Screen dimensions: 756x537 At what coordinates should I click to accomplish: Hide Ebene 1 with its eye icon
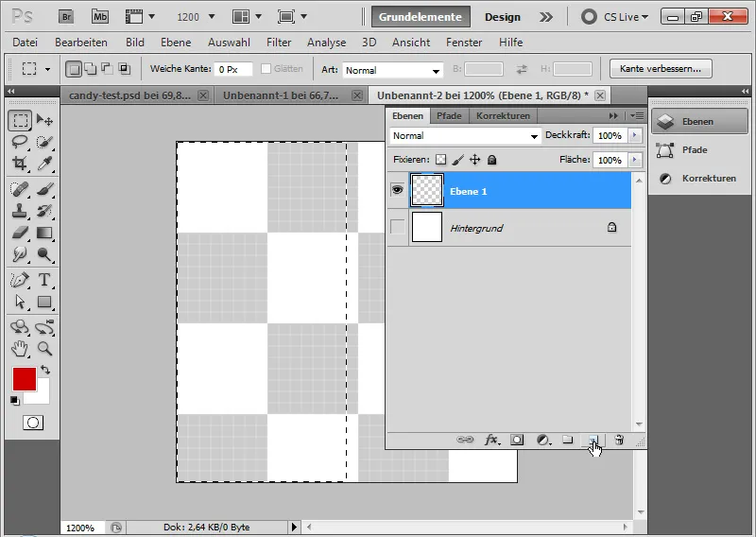click(x=397, y=190)
